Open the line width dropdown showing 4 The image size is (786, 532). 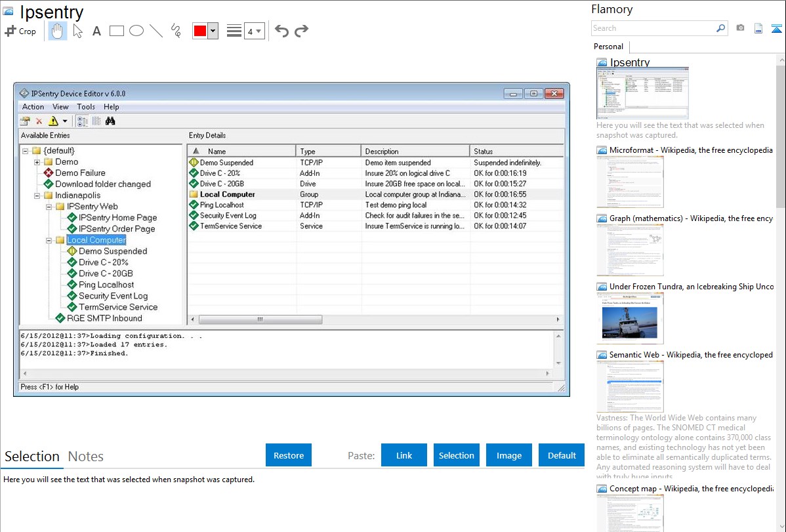(255, 31)
